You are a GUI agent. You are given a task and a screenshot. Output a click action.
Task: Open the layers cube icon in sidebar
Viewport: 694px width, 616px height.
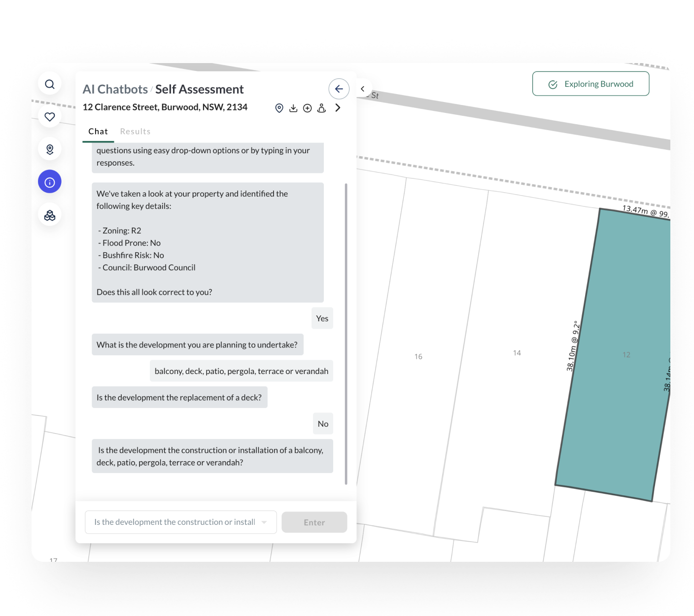pos(49,214)
